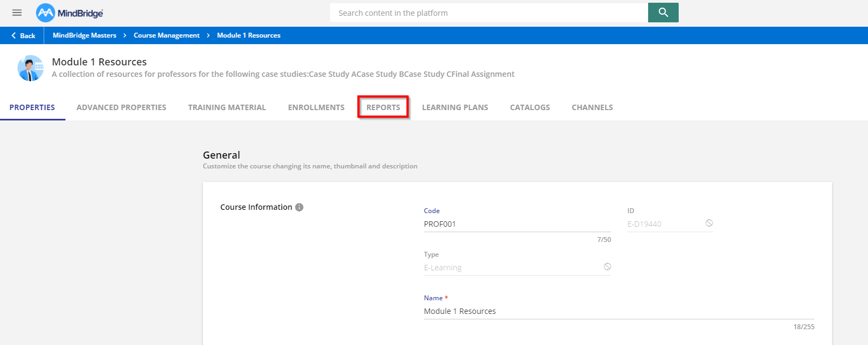Open the Catalogs tab
This screenshot has width=868, height=345.
[530, 107]
